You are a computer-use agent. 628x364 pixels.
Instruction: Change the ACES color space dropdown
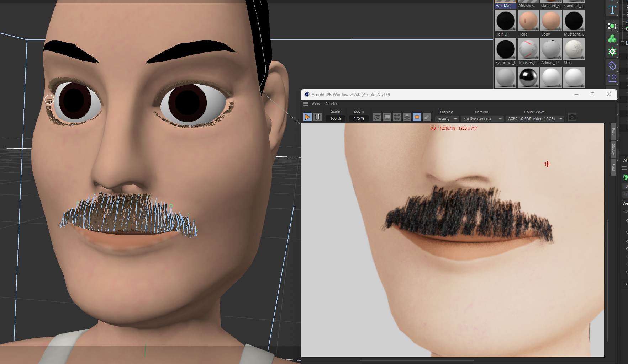(534, 119)
